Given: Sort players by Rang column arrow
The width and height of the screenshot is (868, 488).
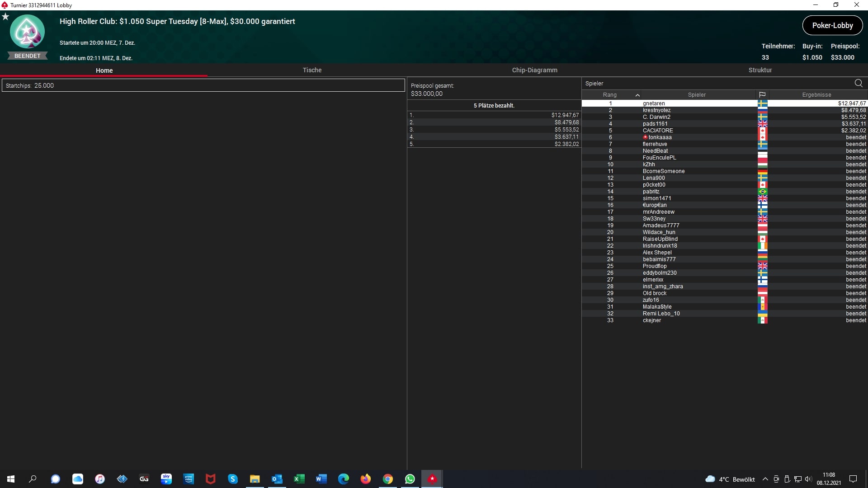Looking at the screenshot, I should click(637, 95).
